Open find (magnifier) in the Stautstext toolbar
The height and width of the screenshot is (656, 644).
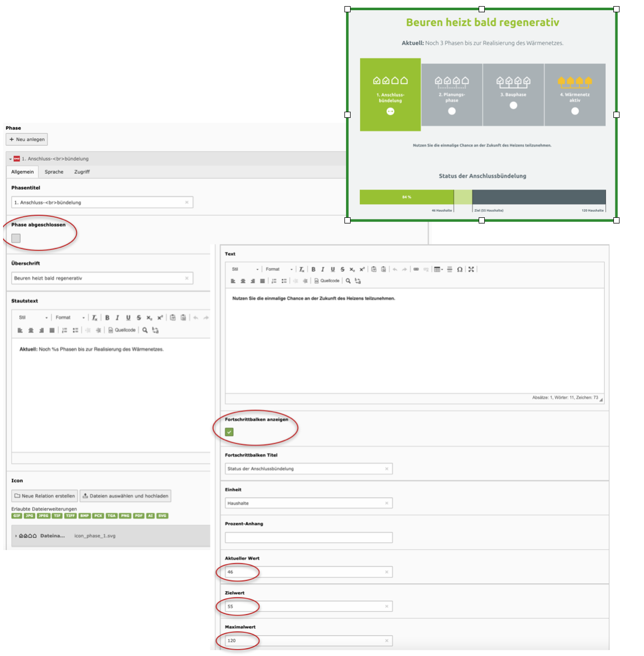145,330
